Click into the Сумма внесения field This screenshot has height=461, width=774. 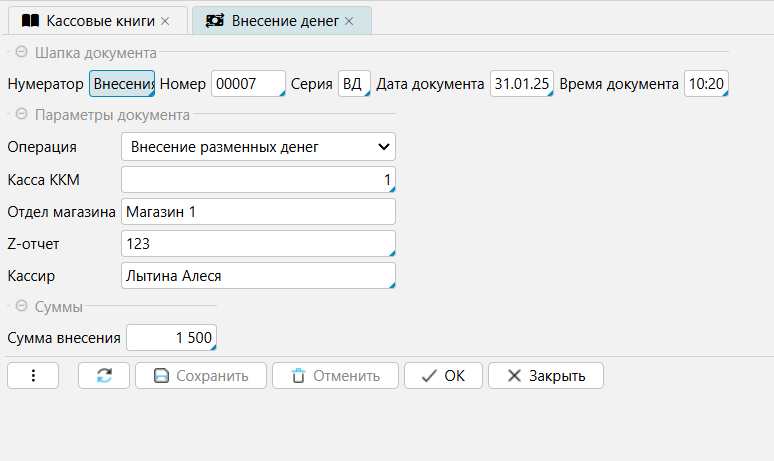tap(170, 338)
